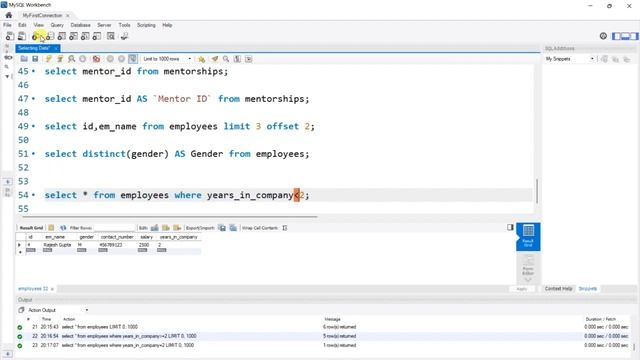
Task: Click the years_in_company column header
Action: click(178, 237)
